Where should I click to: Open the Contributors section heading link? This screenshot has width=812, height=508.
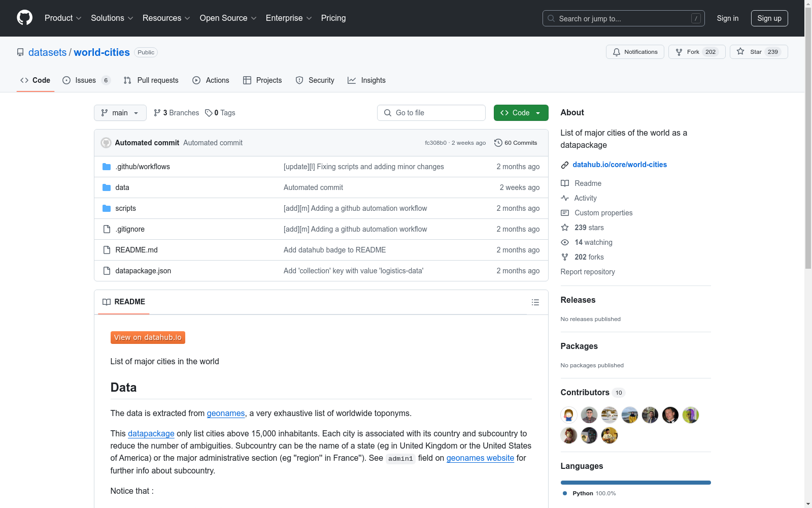point(593,392)
